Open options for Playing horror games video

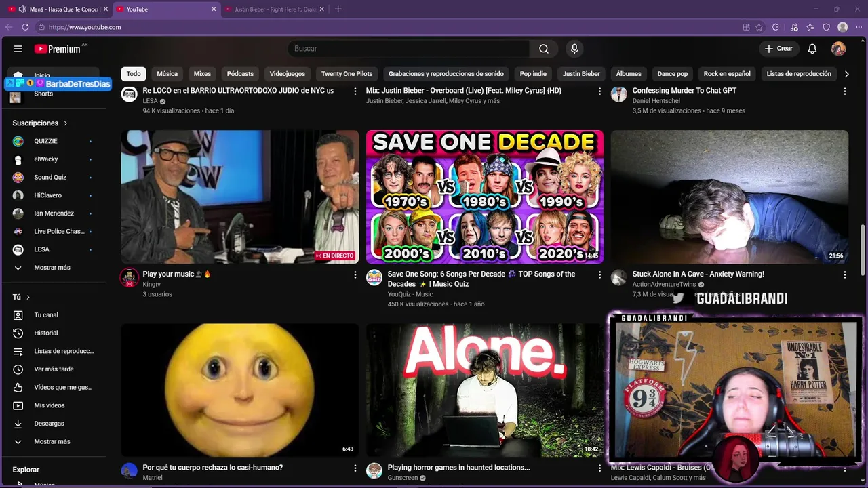coord(599,468)
